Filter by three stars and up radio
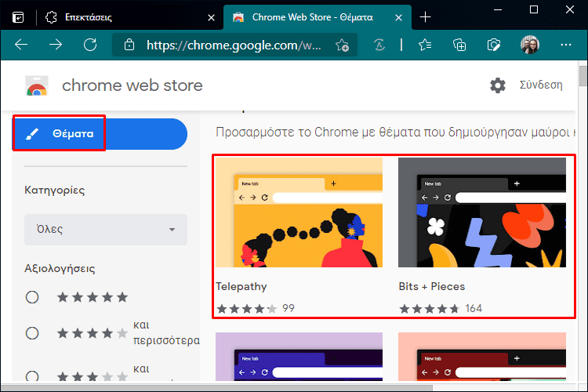 point(32,376)
